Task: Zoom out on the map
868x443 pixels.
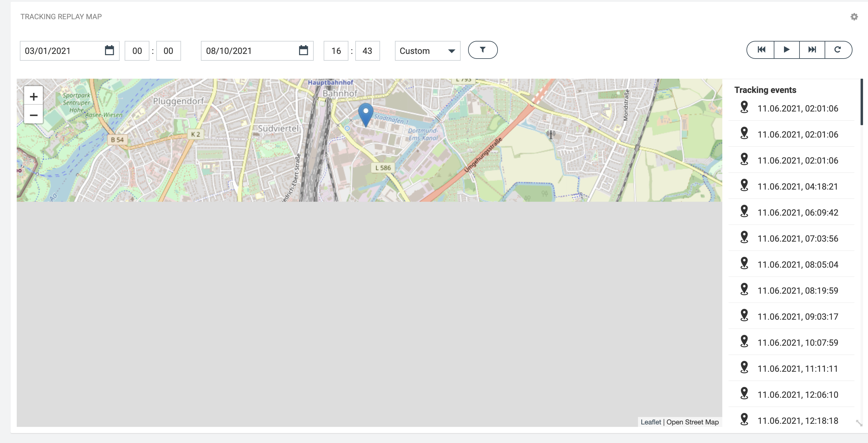Action: [x=33, y=115]
